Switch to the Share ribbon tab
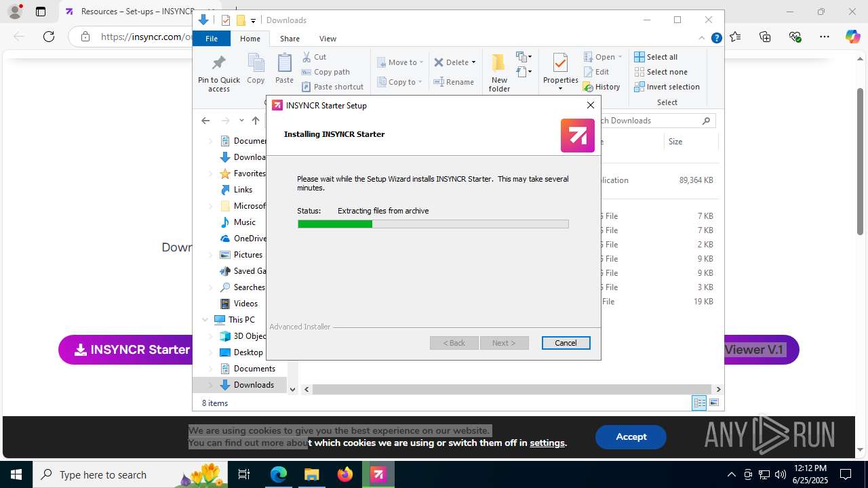The image size is (868, 488). pyautogui.click(x=290, y=39)
